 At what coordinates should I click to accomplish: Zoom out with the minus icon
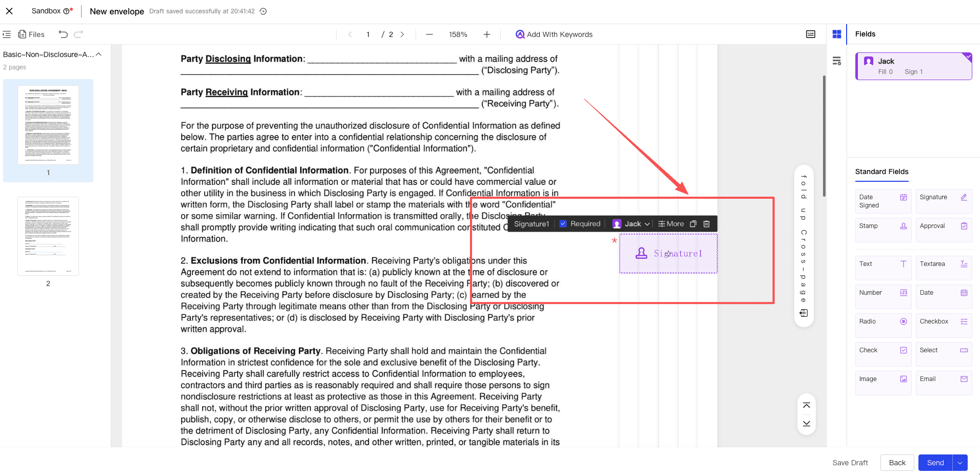point(429,34)
